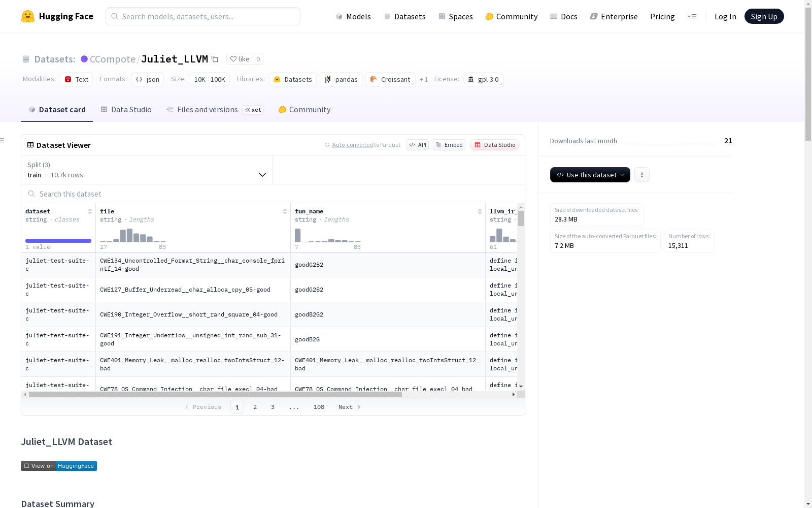Select the CWE191_Integer_Underflow file cell
Screen dimensions: 812x508
(x=193, y=339)
